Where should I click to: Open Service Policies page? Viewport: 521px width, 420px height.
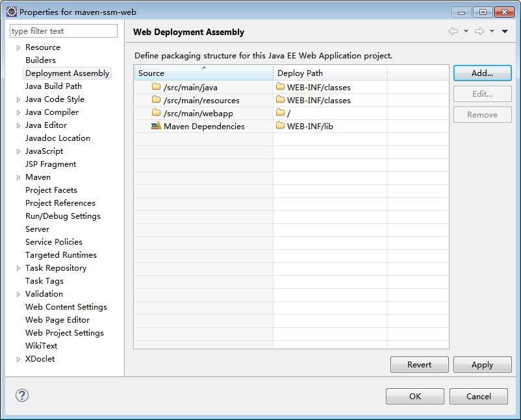point(54,241)
